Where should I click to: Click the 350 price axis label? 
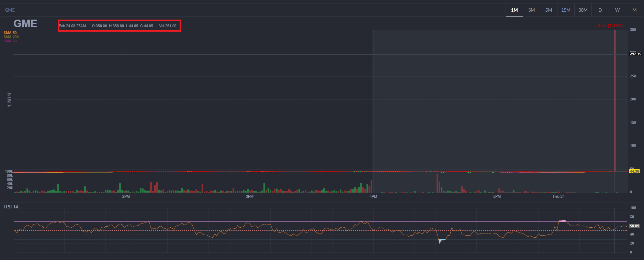coord(633,30)
